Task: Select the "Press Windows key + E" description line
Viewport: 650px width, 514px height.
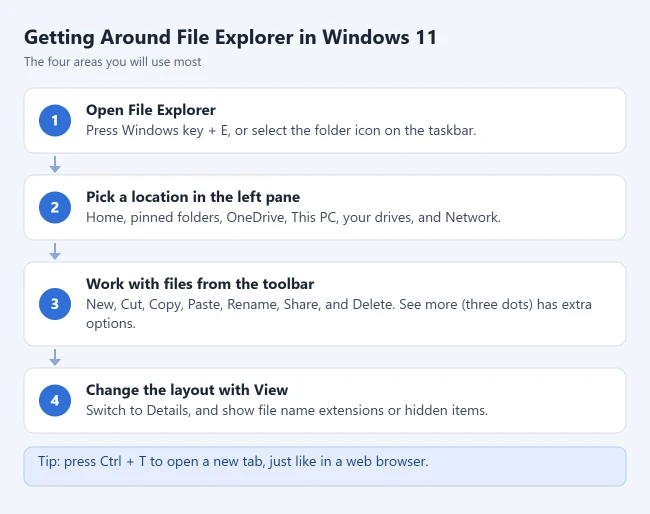Action: click(x=281, y=131)
